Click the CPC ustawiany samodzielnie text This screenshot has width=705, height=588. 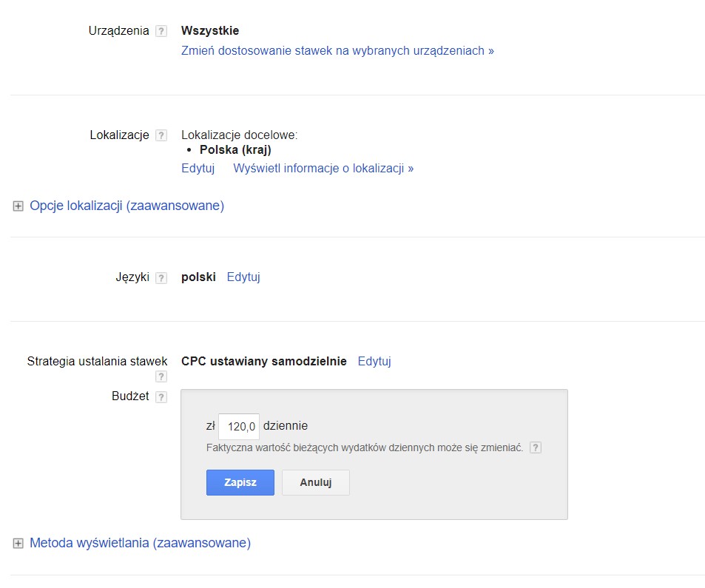point(264,362)
